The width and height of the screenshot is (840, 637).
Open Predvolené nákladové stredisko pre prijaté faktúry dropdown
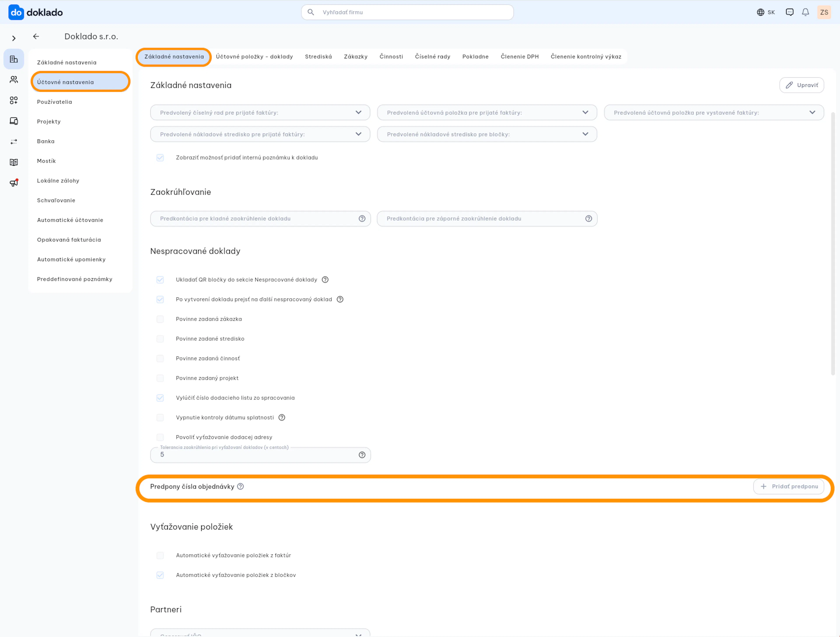click(x=260, y=134)
